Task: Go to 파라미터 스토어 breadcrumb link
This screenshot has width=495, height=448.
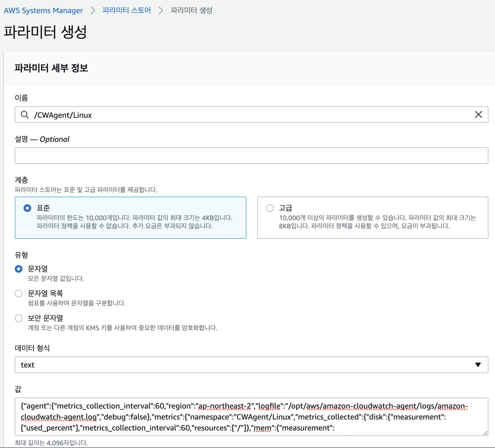Action: (x=126, y=10)
